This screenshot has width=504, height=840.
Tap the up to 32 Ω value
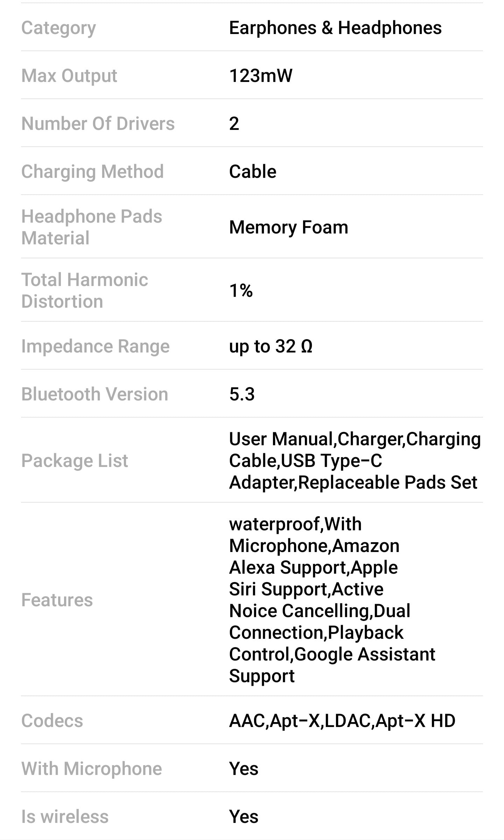coord(271,346)
